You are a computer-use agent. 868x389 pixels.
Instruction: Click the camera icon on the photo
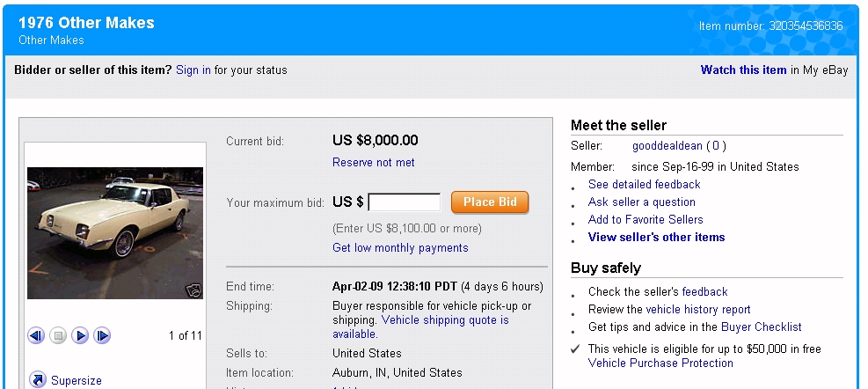(193, 290)
